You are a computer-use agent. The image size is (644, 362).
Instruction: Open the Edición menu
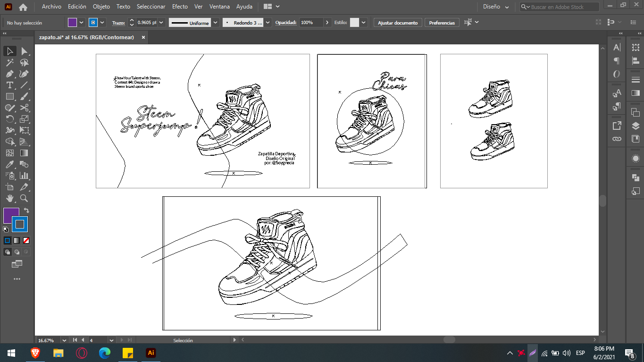(x=77, y=7)
